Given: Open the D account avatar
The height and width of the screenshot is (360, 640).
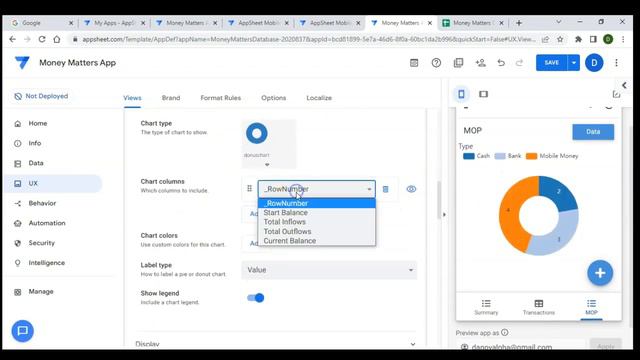Looking at the screenshot, I should [594, 63].
